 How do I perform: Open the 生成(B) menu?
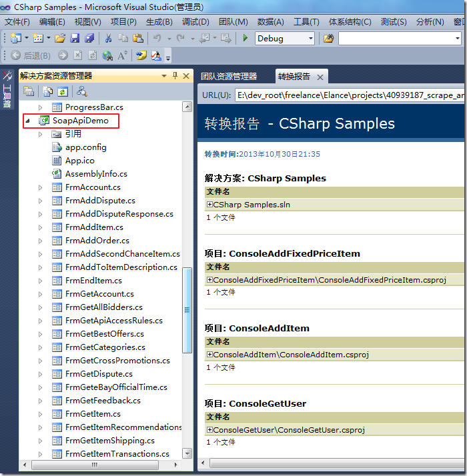coord(159,22)
